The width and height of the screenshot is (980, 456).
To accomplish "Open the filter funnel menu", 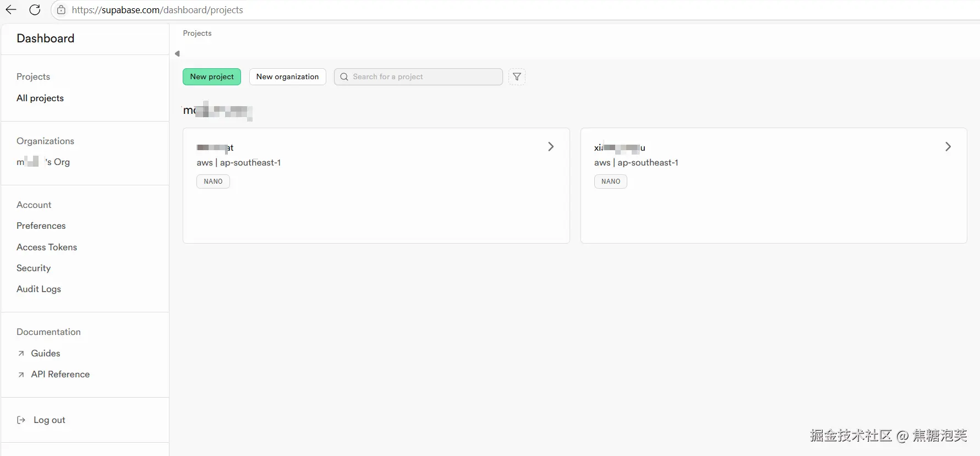I will tap(517, 76).
